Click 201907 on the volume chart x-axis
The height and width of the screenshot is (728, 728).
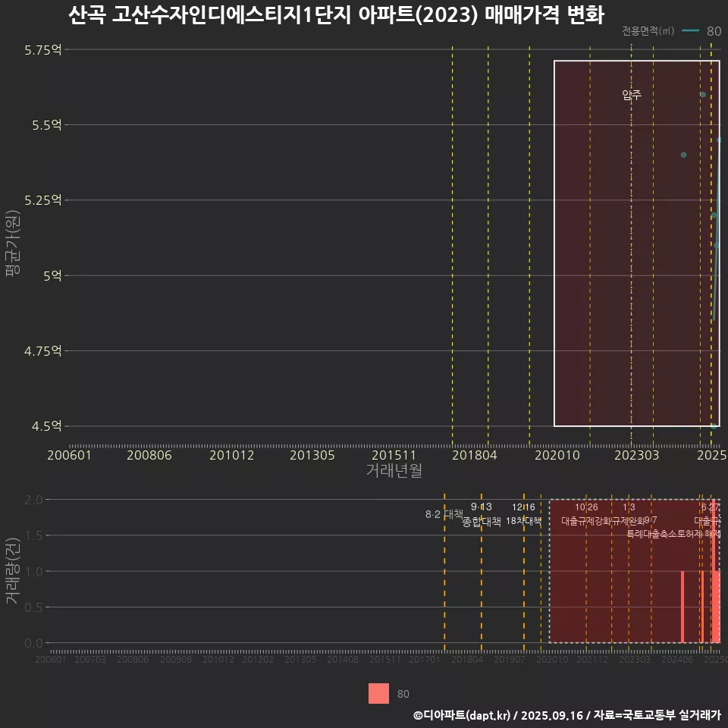pyautogui.click(x=510, y=659)
